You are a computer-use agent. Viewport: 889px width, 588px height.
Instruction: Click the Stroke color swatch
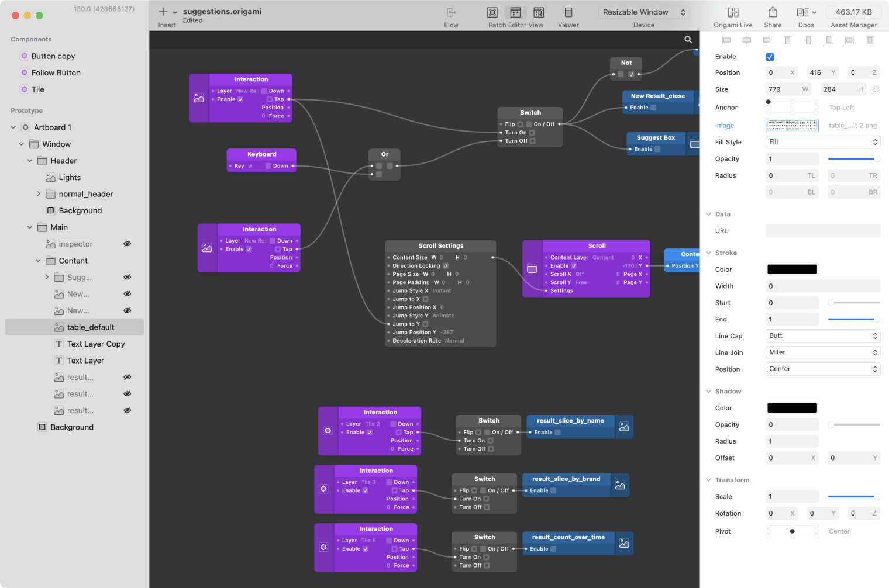tap(792, 269)
